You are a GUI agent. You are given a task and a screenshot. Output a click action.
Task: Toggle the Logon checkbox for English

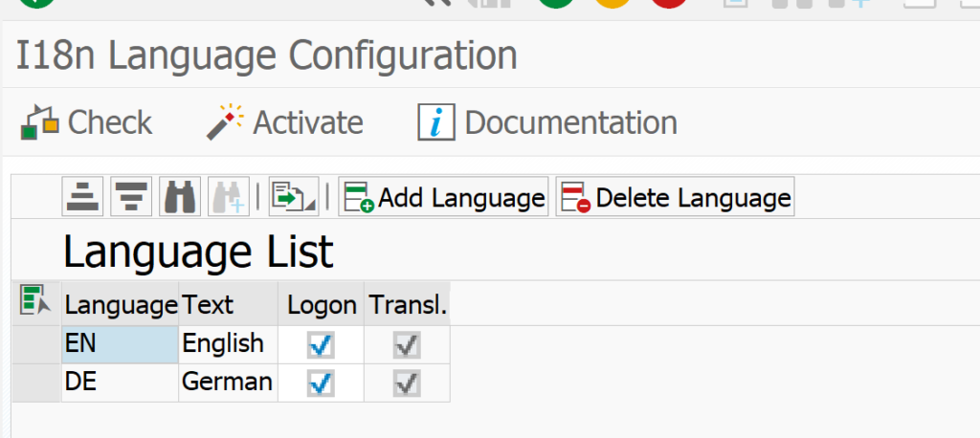(x=321, y=344)
